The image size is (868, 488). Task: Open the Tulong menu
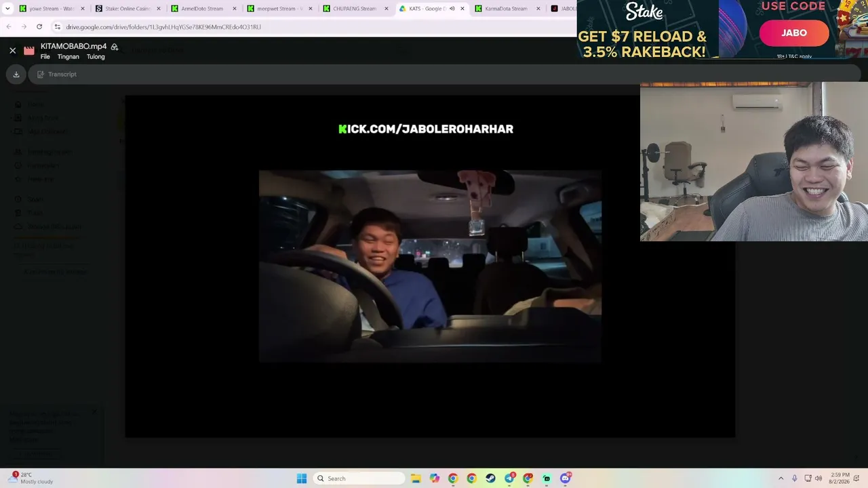click(96, 57)
